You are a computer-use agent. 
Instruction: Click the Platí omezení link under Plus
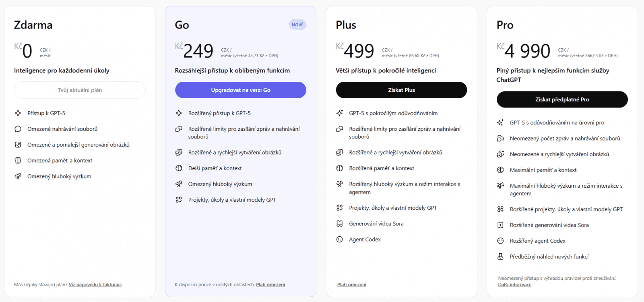352,284
